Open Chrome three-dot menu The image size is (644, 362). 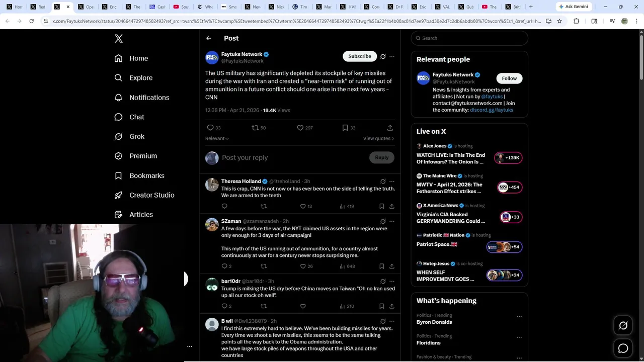637,21
